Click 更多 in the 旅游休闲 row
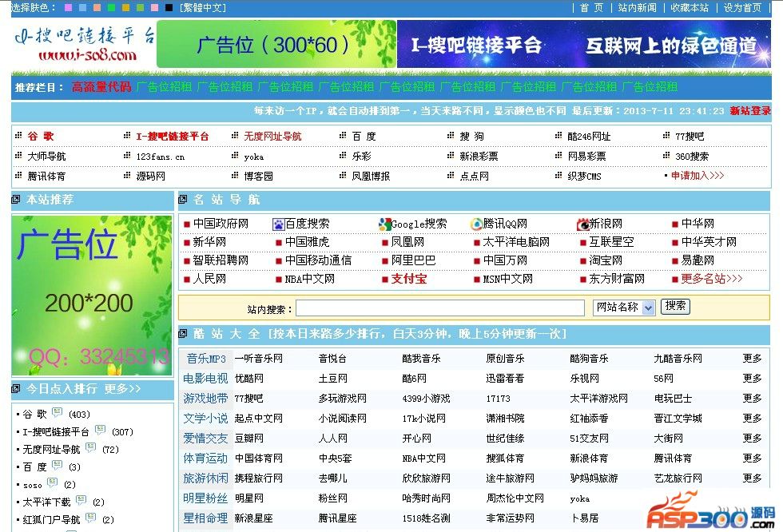783x532 pixels. [752, 478]
